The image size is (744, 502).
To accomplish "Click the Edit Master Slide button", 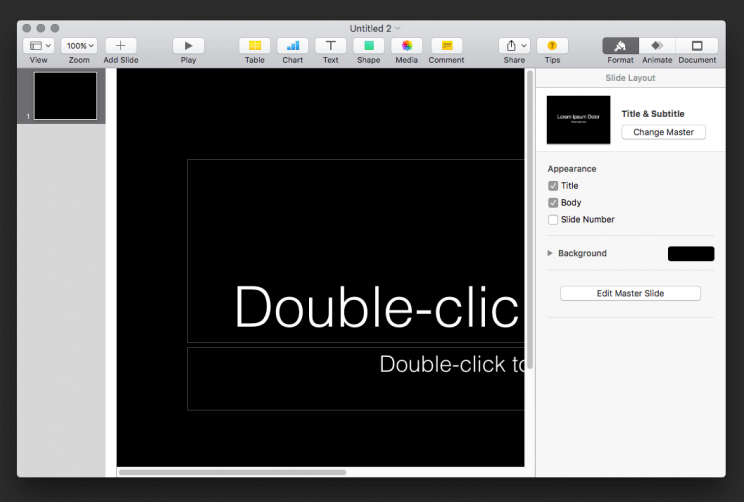I will (630, 293).
